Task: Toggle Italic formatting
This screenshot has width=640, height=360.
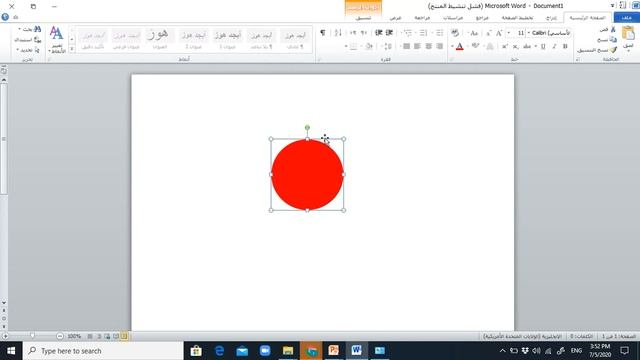Action: point(554,47)
